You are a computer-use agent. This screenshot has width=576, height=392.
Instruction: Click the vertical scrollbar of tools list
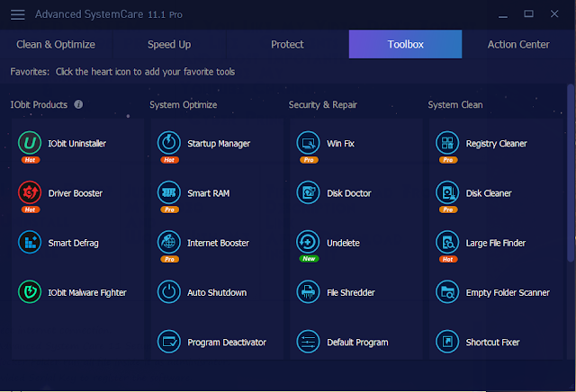[x=570, y=173]
